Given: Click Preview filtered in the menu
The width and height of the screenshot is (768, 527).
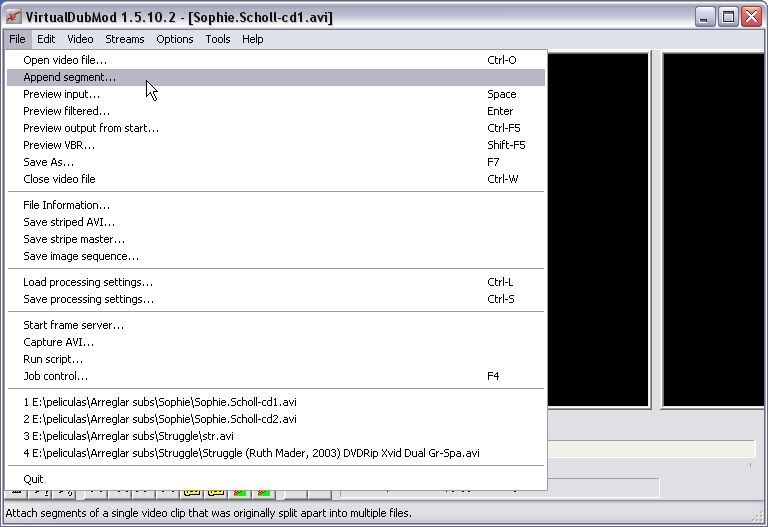Looking at the screenshot, I should click(66, 111).
